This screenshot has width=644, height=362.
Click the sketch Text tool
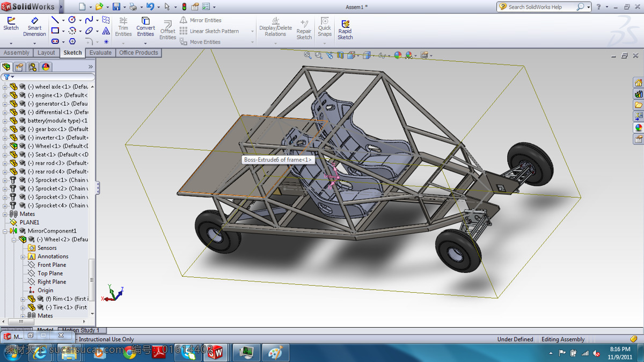coord(106,31)
